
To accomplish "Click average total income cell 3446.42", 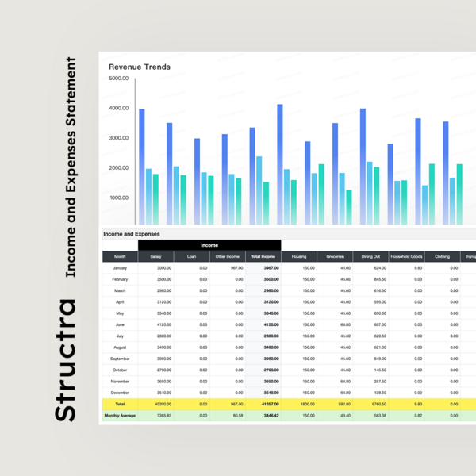I will [x=263, y=416].
